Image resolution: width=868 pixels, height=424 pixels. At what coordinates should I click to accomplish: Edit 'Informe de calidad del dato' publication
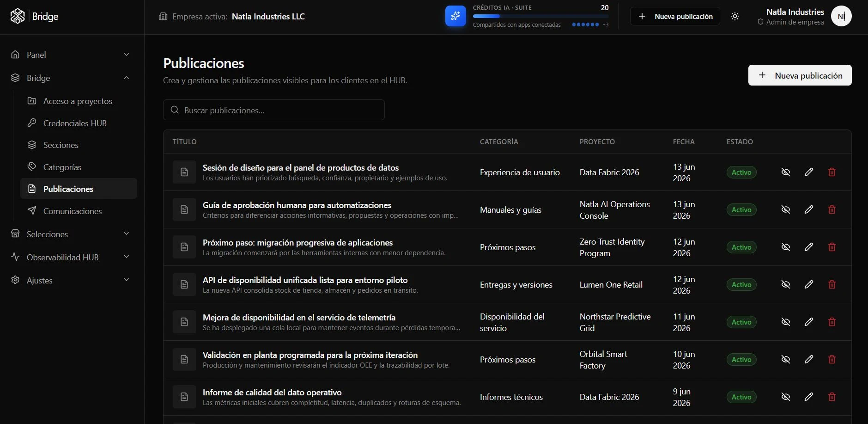pyautogui.click(x=809, y=397)
